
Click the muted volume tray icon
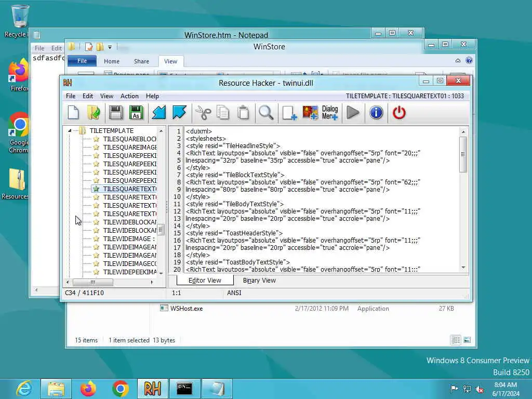pyautogui.click(x=480, y=389)
